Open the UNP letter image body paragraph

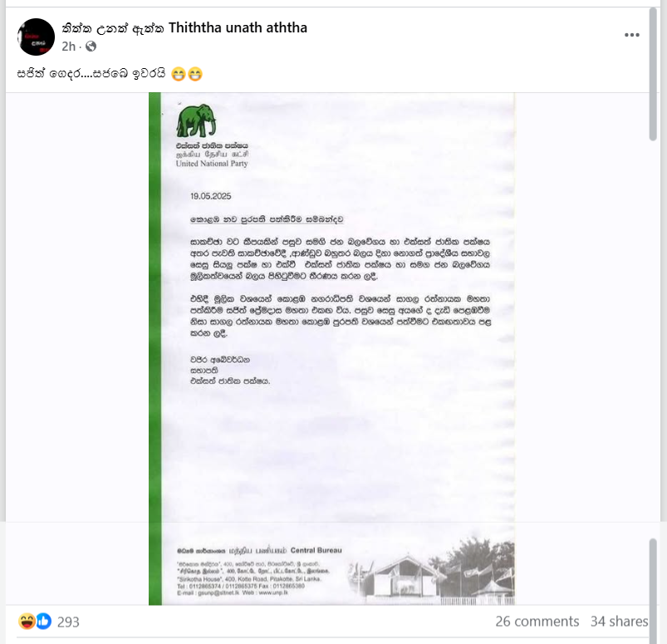[340, 258]
